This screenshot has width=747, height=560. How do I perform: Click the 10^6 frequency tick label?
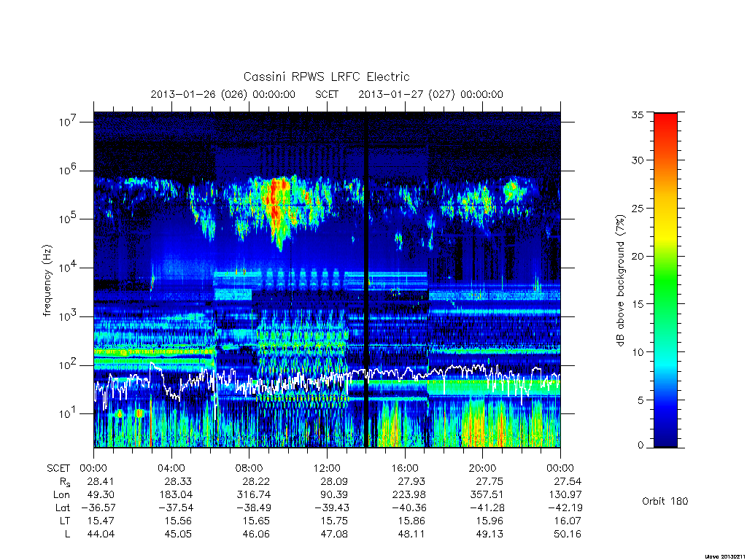pyautogui.click(x=68, y=171)
